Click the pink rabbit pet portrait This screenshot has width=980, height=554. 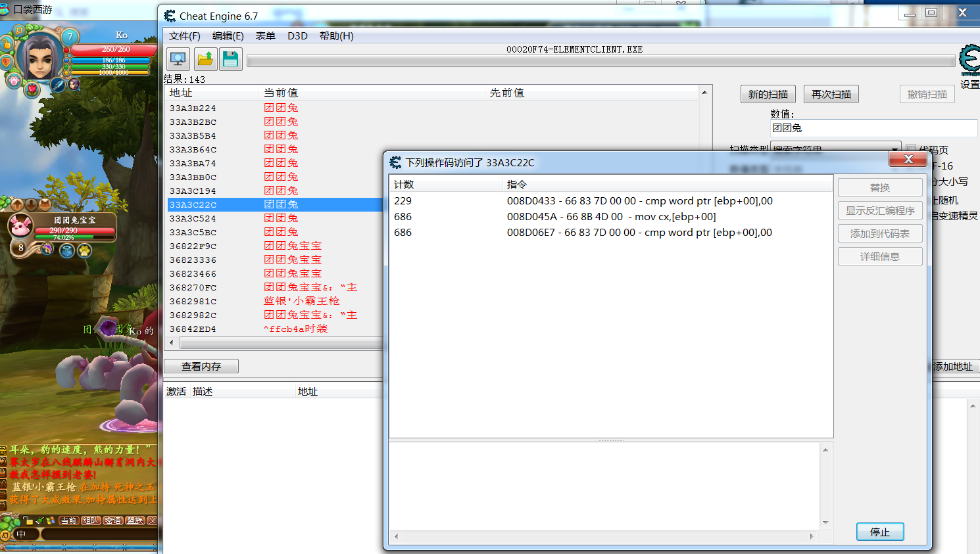(x=20, y=227)
